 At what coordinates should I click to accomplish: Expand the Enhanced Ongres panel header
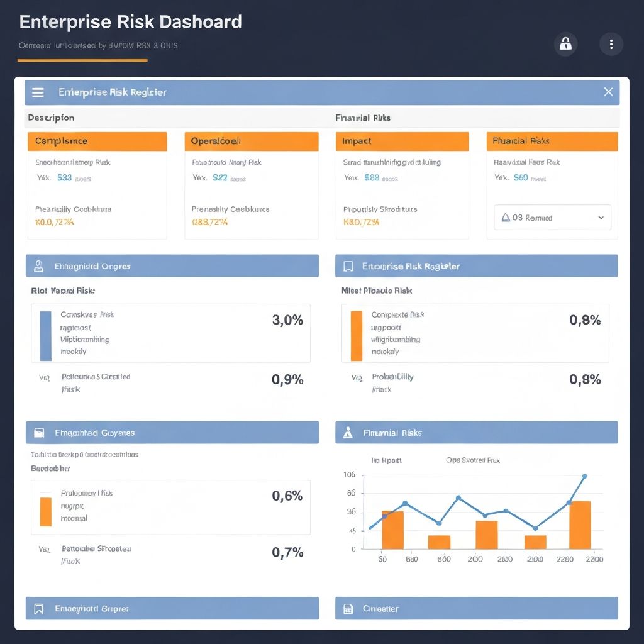tap(172, 265)
